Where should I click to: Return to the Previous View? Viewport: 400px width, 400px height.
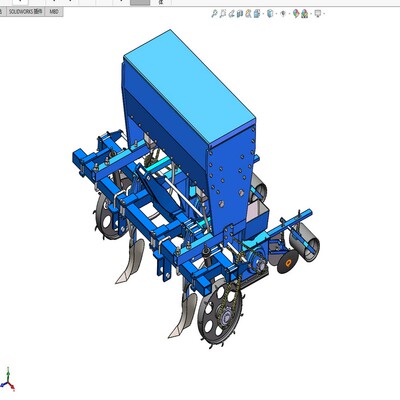point(231,14)
